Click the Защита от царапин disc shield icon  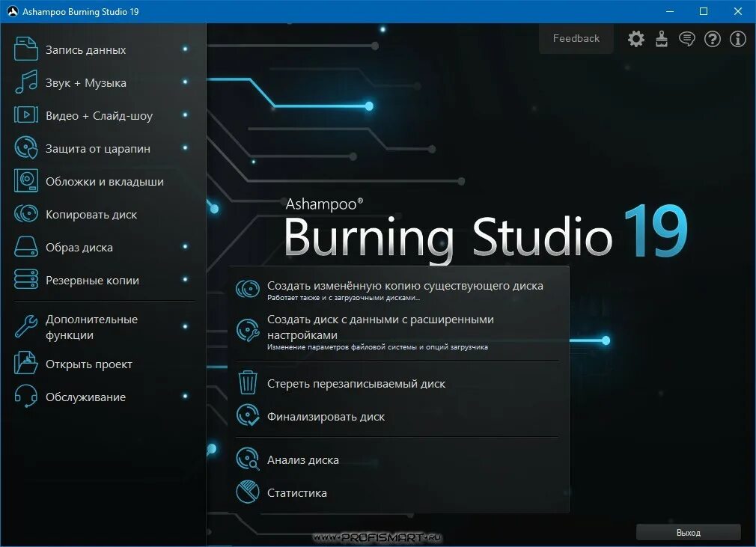(26, 147)
